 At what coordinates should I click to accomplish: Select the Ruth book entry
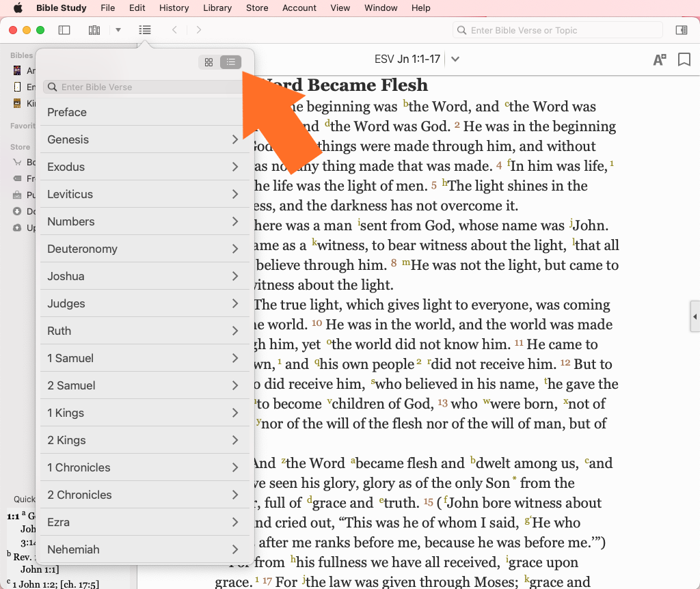tap(59, 331)
